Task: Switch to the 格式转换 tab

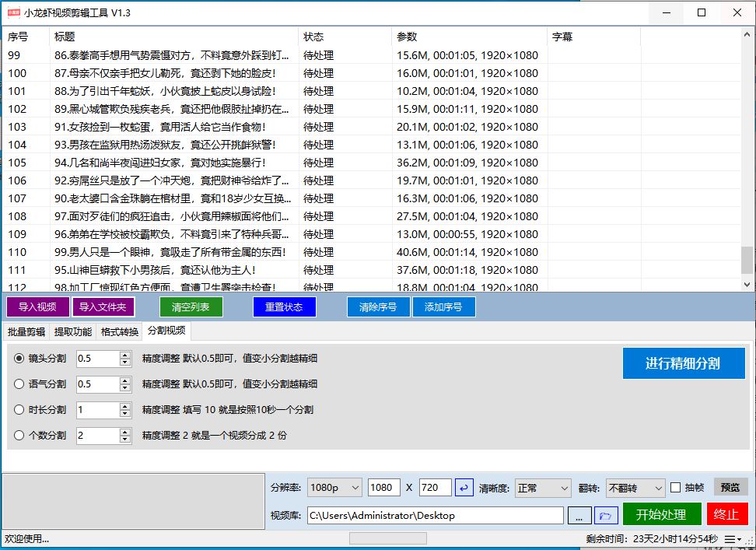Action: (118, 331)
